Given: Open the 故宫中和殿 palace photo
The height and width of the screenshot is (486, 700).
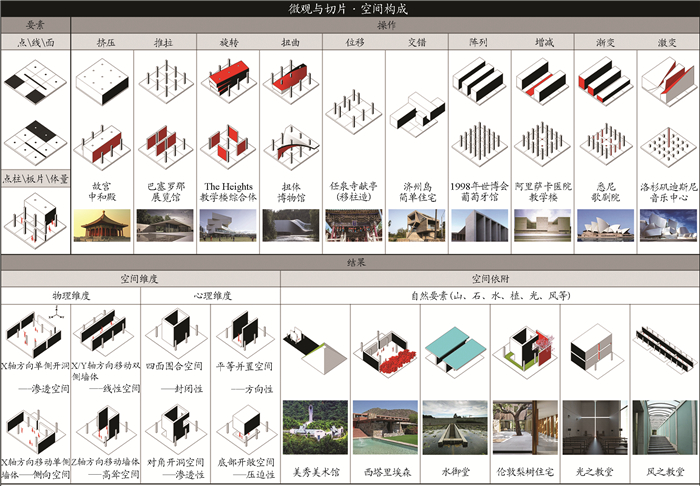Looking at the screenshot, I should tap(104, 224).
